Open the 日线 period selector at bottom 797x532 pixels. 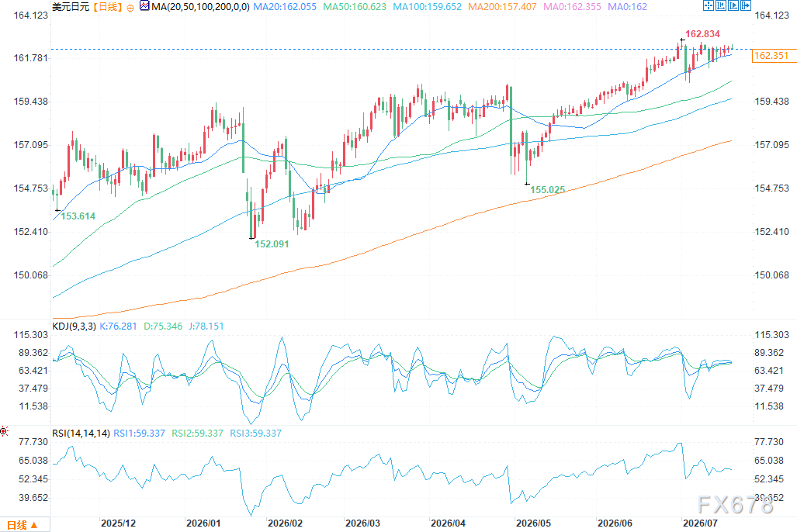(23, 525)
